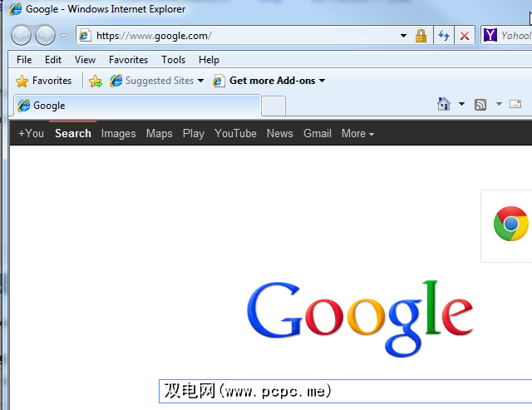This screenshot has width=532, height=410.
Task: Click in the Yahoo! search box
Action: 515,35
